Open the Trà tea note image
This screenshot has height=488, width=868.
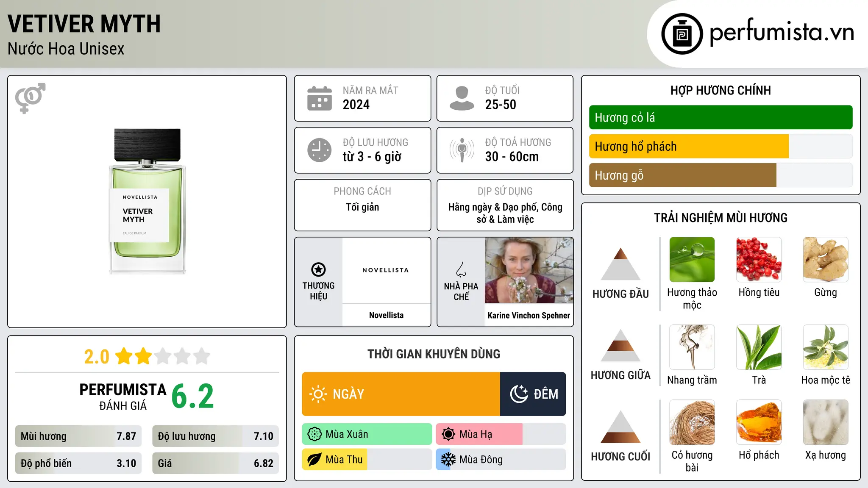click(759, 347)
